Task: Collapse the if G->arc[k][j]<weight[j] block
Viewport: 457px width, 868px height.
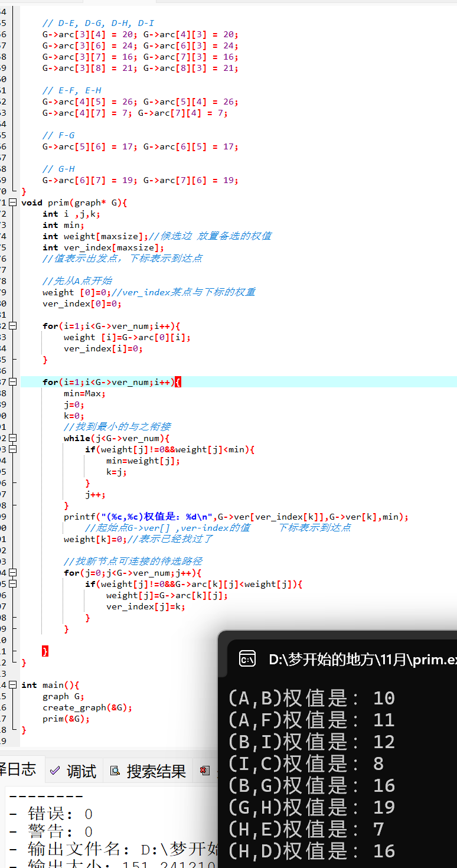Action: (x=12, y=584)
